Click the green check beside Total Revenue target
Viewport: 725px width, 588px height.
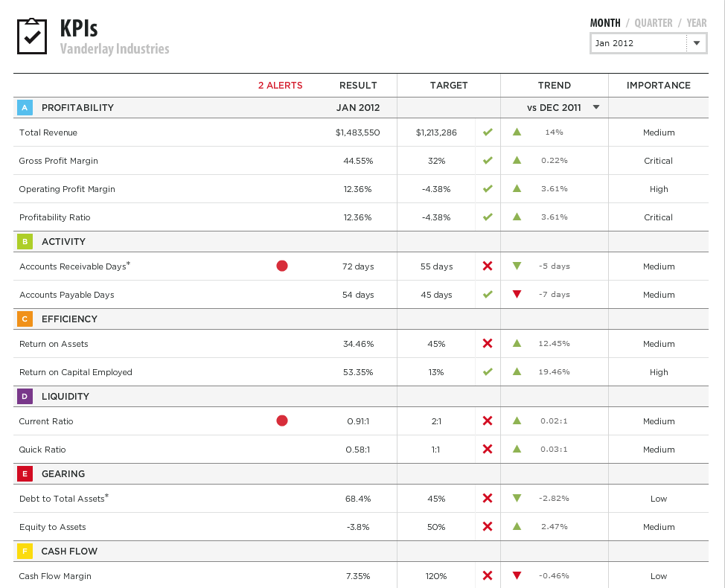point(488,132)
